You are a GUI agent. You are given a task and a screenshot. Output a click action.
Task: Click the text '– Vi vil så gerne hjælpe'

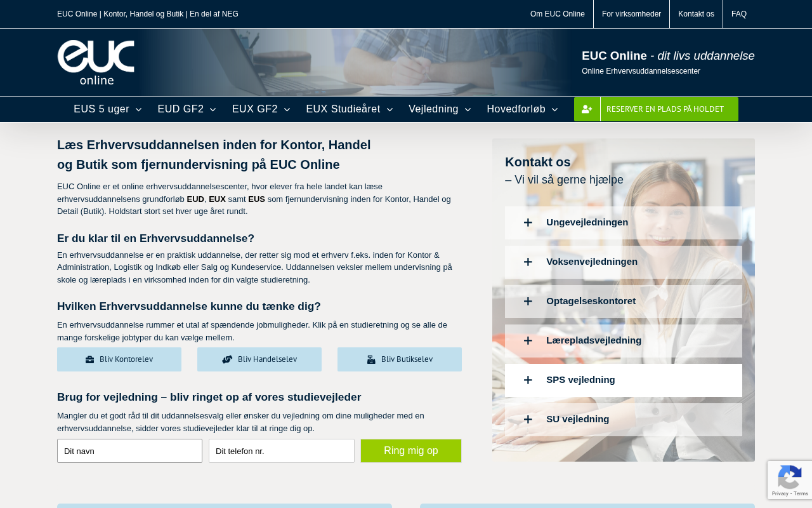pyautogui.click(x=564, y=180)
